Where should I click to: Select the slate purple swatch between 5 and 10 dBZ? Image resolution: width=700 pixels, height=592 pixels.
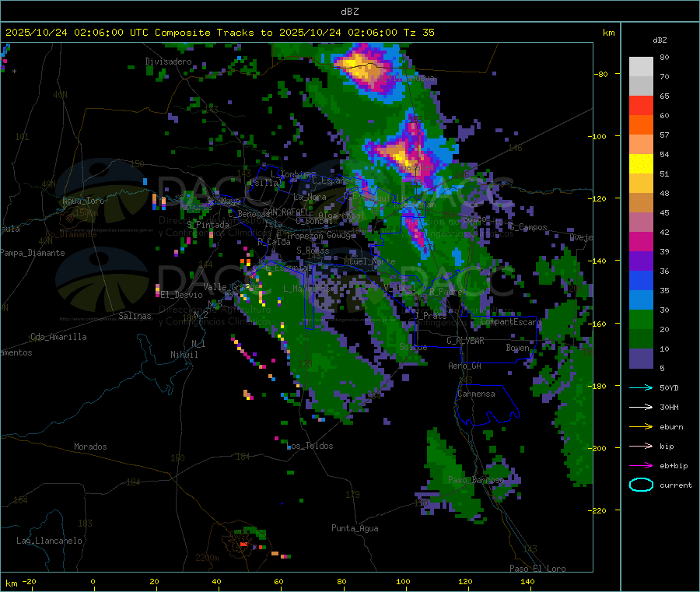click(x=641, y=359)
